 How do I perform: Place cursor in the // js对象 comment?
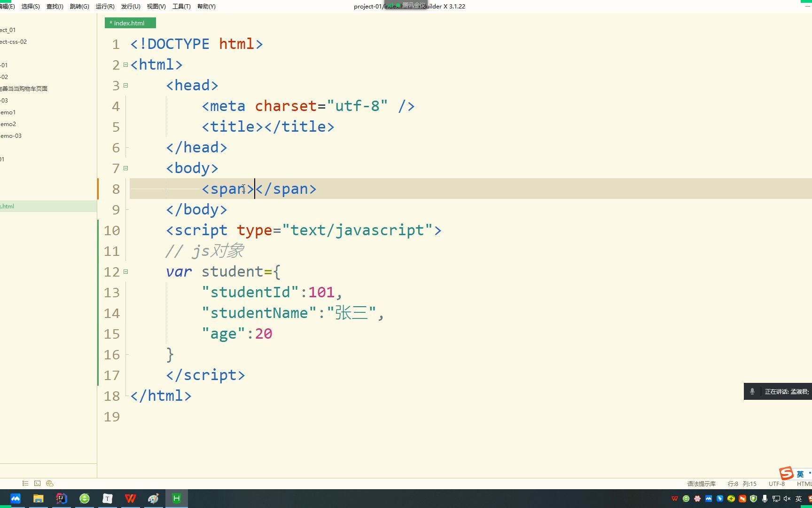pos(204,251)
